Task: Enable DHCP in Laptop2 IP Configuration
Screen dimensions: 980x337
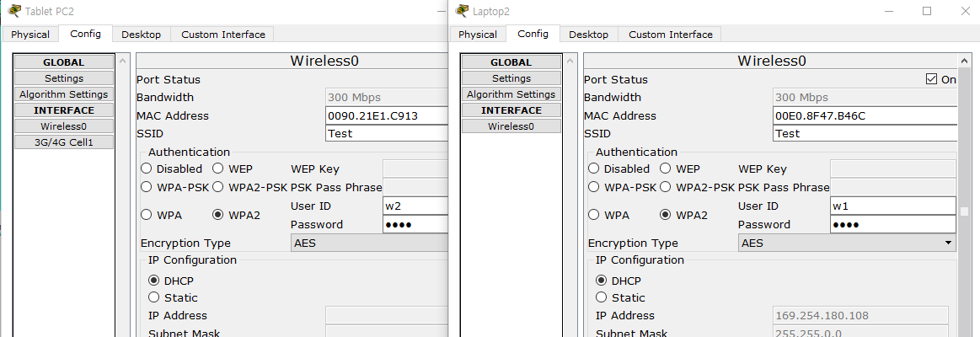Action: (x=602, y=281)
